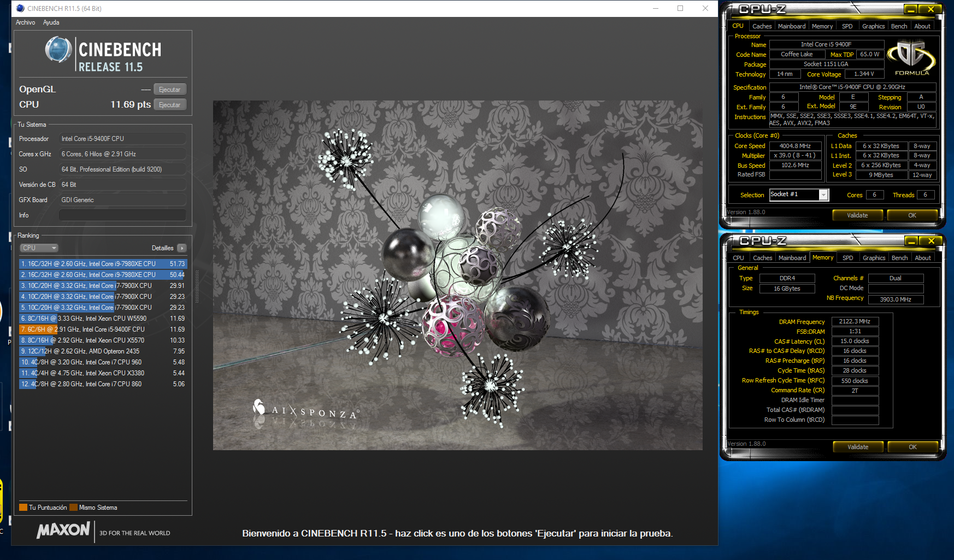Click the rendered AIXSPONZA scene image

pos(457,275)
